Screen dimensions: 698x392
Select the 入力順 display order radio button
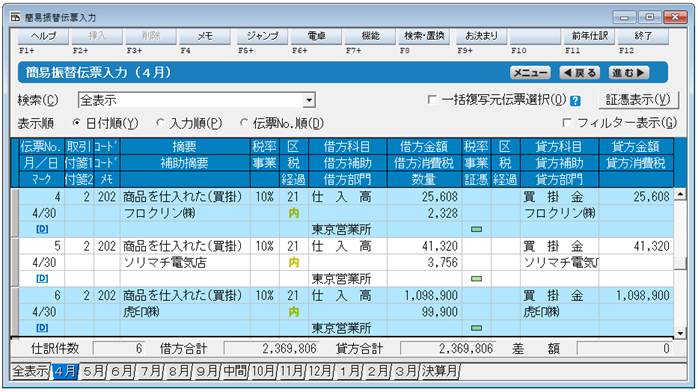click(161, 123)
